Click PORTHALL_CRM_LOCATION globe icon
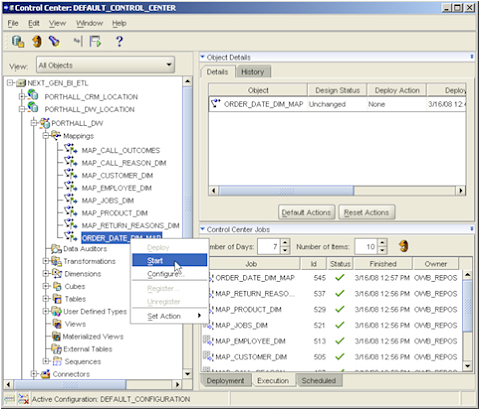 point(33,95)
